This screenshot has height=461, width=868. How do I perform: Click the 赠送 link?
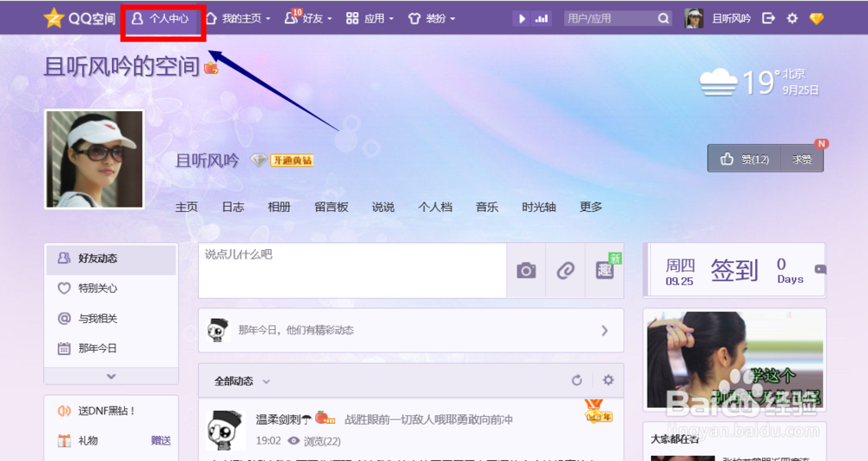point(161,440)
